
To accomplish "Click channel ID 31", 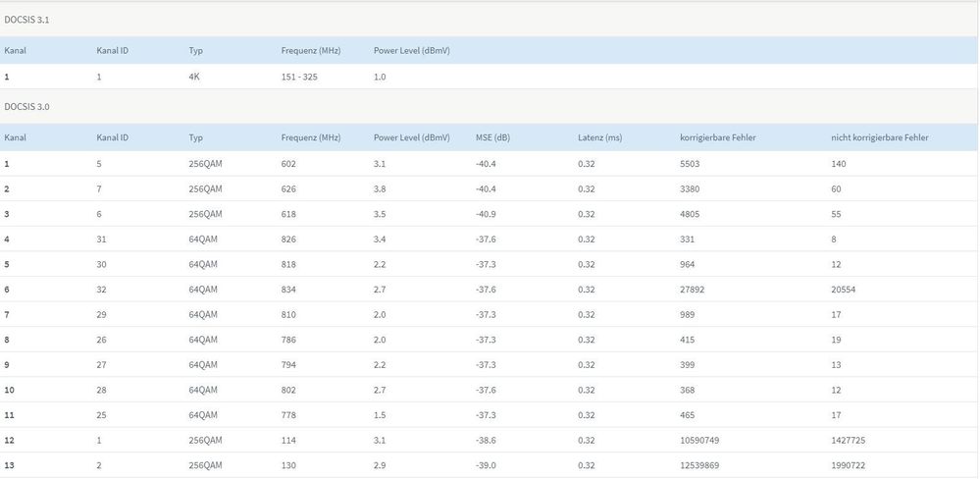I will [x=101, y=239].
